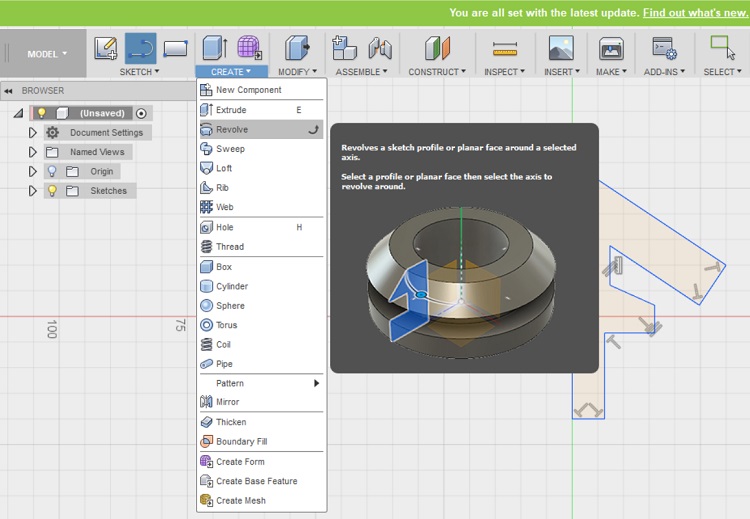The image size is (750, 519).
Task: Click the gear icon beside Document Settings
Action: [53, 133]
